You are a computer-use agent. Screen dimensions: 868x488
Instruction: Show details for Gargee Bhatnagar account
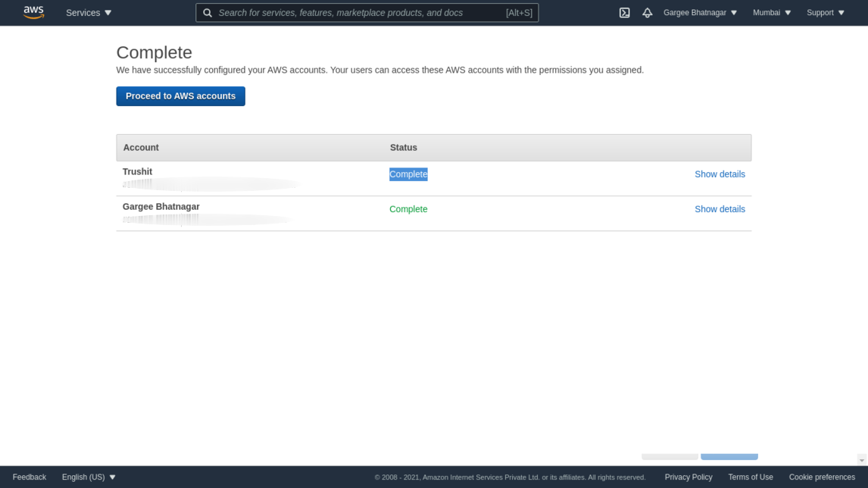click(720, 209)
